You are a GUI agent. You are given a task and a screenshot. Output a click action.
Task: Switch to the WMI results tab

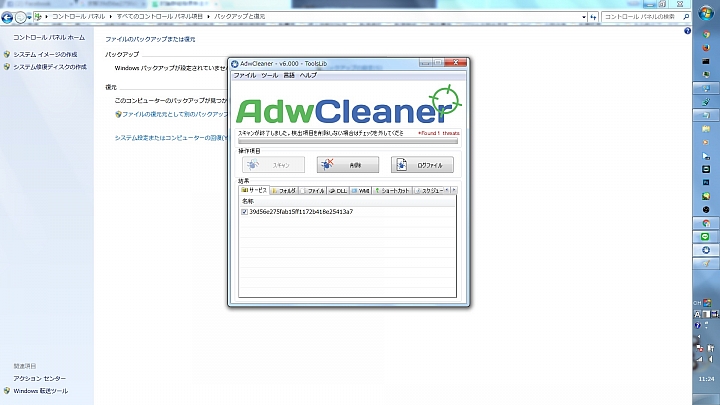coord(360,191)
